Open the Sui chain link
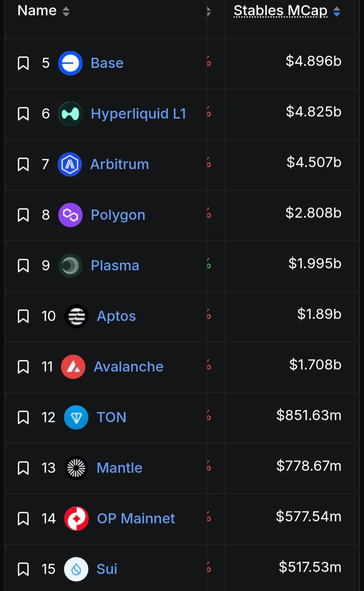Screen dimensions: 364x591 [107, 569]
